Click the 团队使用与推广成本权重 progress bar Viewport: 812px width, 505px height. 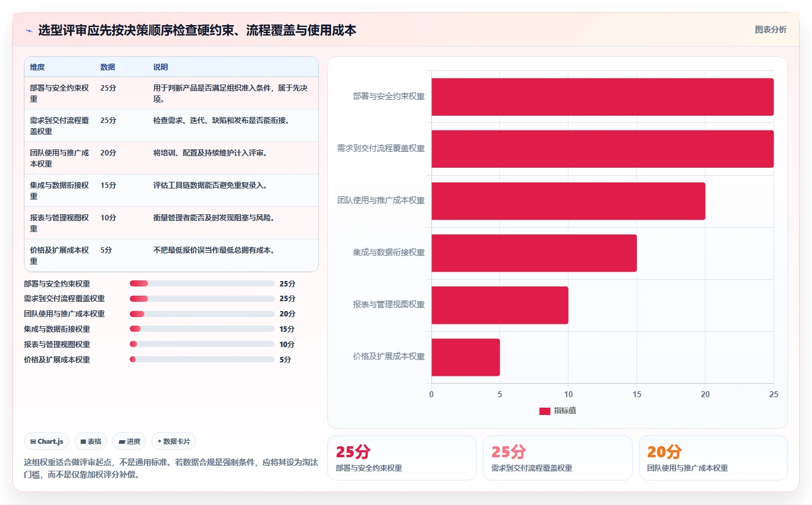[202, 314]
